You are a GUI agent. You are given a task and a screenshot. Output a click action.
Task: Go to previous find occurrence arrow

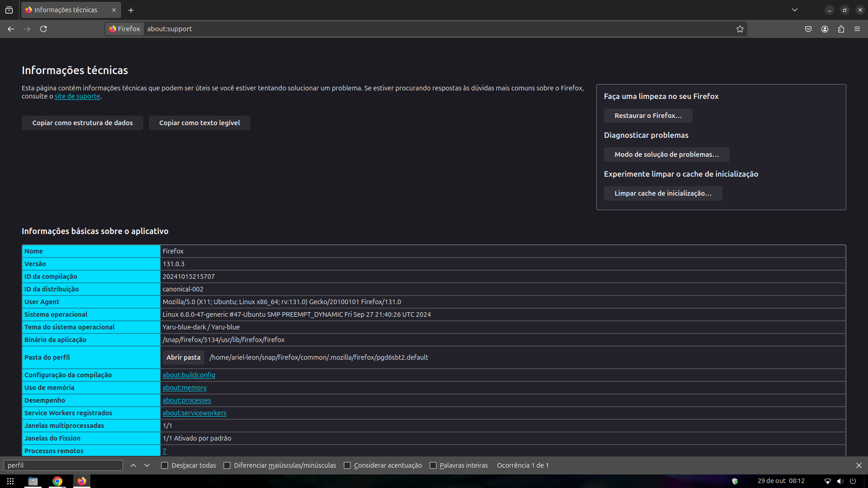click(133, 465)
